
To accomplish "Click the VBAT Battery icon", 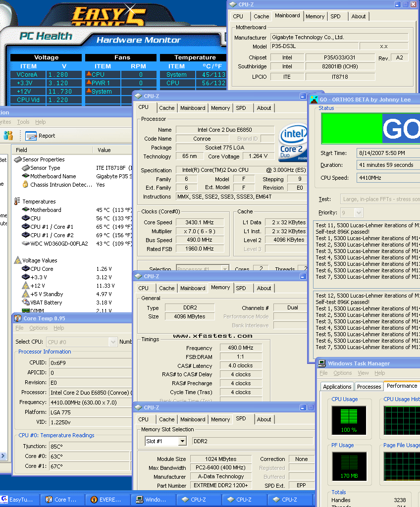I will tap(26, 303).
